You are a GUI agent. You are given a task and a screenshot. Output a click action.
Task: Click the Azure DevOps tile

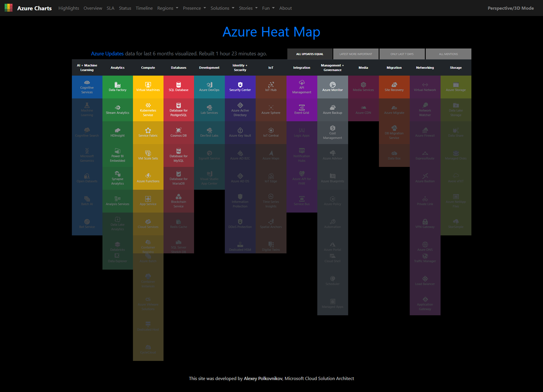[x=209, y=87]
